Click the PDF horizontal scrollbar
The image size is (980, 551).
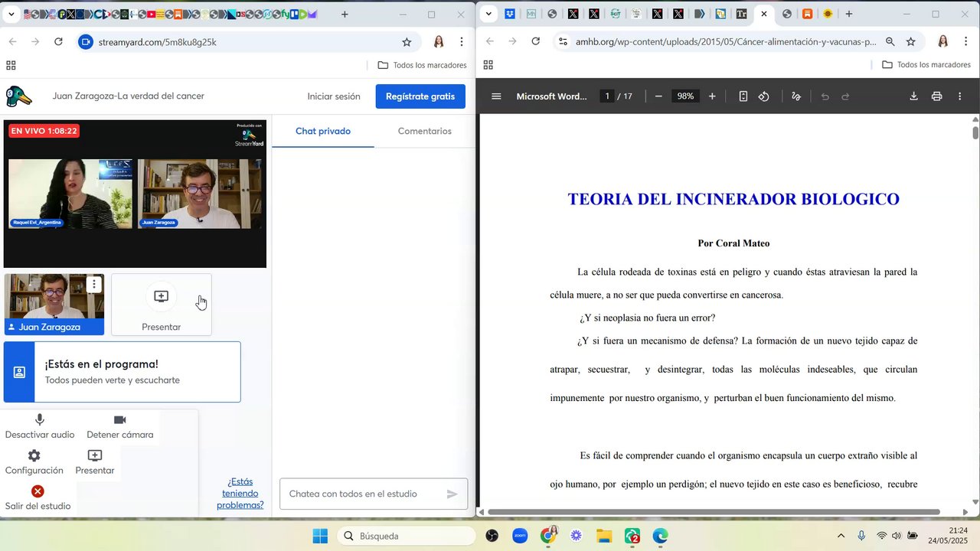[712, 512]
